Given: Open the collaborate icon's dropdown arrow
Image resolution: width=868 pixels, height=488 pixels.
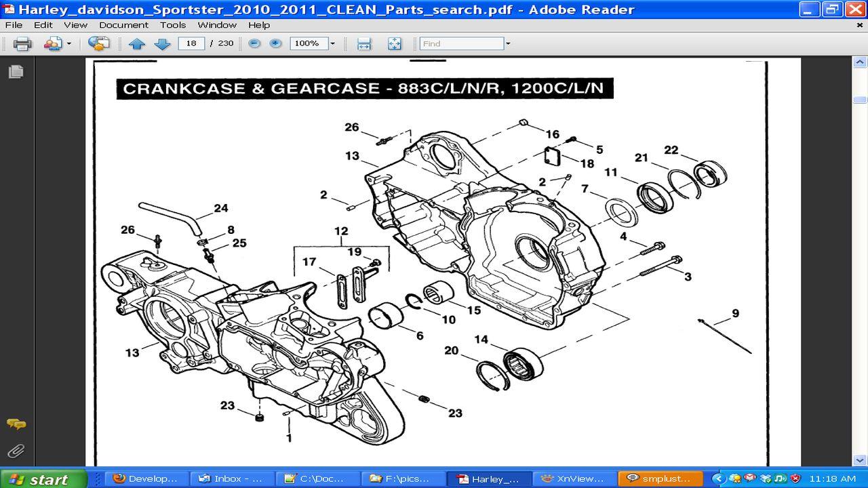Looking at the screenshot, I should pos(68,44).
